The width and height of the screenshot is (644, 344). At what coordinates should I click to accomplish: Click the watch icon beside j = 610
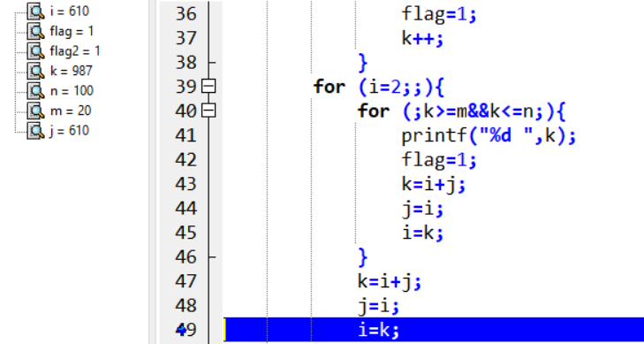pos(35,131)
